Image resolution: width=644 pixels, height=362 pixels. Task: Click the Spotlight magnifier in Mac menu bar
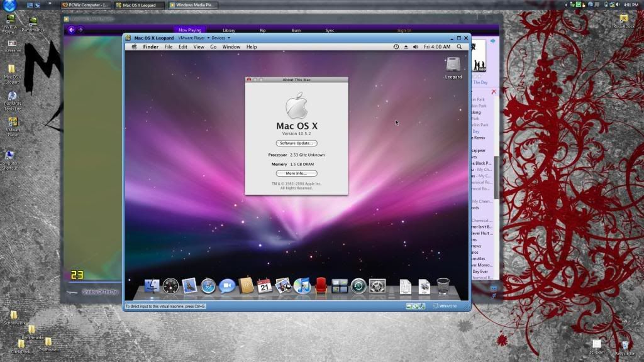(459, 47)
